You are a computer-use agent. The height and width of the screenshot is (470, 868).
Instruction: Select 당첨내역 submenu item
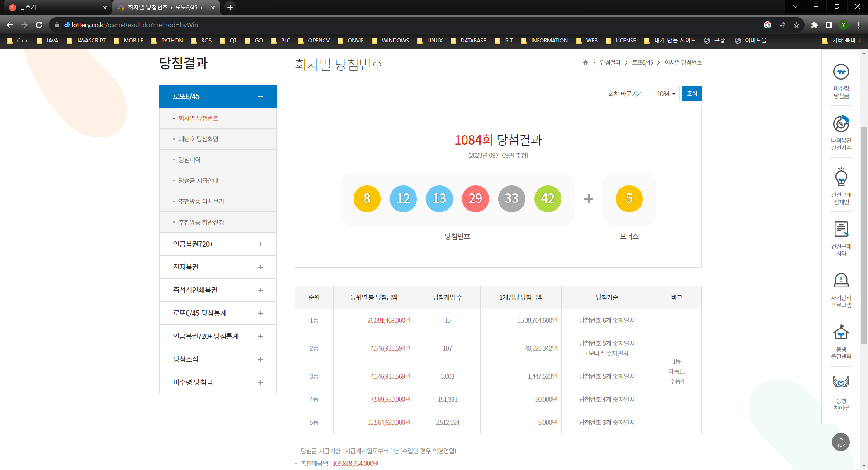click(x=189, y=160)
